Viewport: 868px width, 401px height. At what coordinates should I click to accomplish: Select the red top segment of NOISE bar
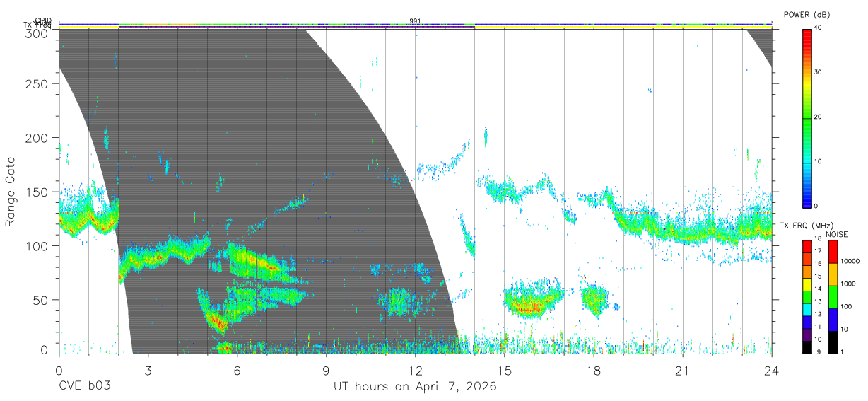[833, 252]
